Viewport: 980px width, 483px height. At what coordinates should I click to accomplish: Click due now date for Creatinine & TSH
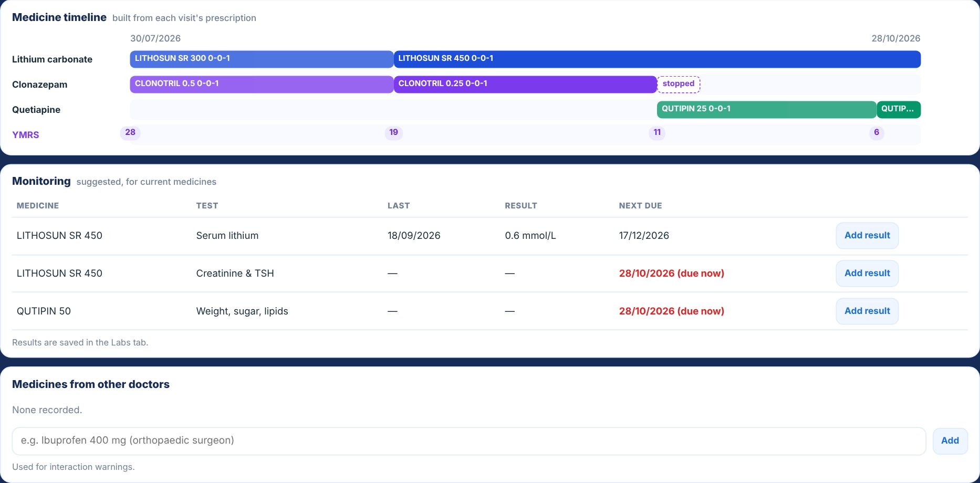pyautogui.click(x=671, y=274)
